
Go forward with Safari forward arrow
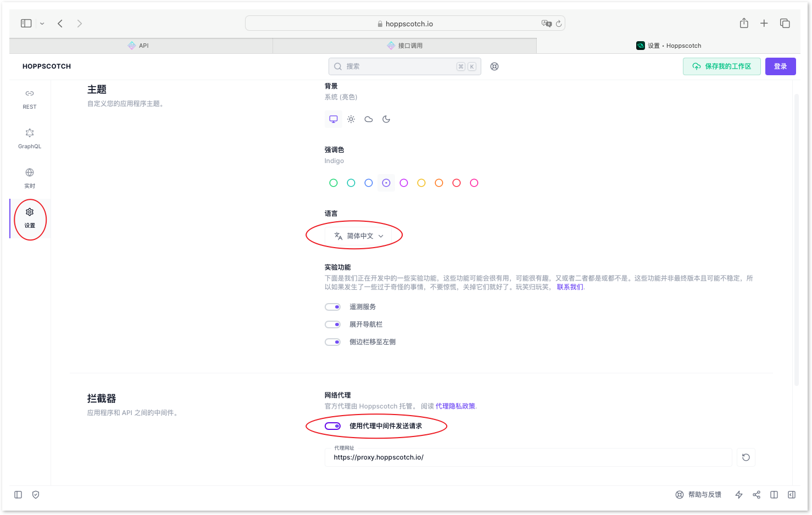click(x=80, y=23)
